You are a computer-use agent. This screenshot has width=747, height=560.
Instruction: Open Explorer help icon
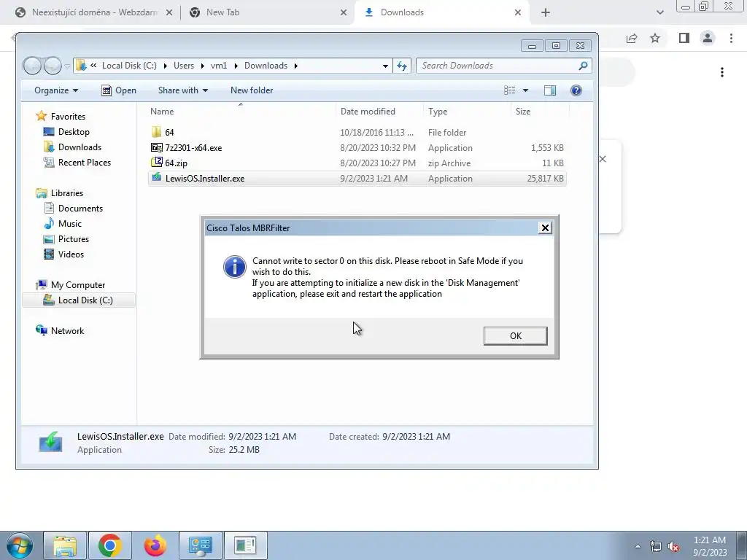point(576,90)
